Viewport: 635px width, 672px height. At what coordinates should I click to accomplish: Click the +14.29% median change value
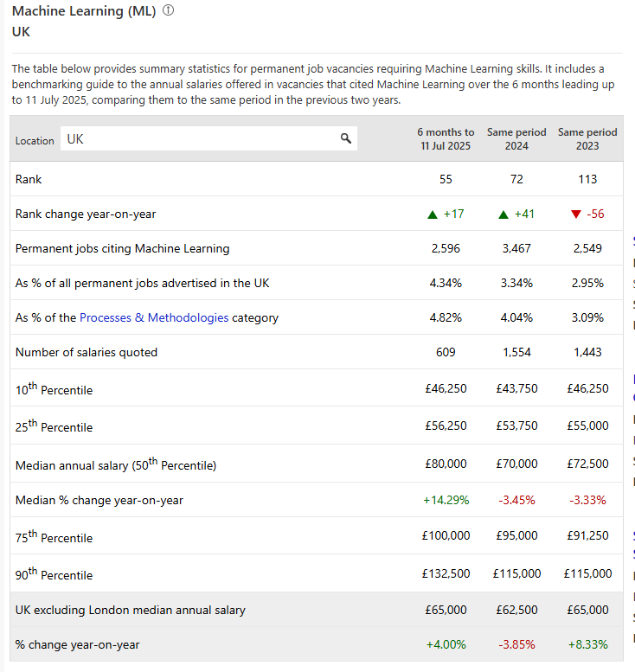click(x=446, y=500)
